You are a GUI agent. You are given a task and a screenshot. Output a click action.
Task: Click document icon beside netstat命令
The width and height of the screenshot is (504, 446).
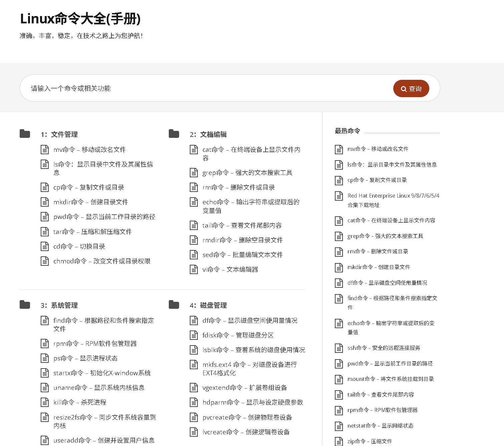click(x=339, y=426)
